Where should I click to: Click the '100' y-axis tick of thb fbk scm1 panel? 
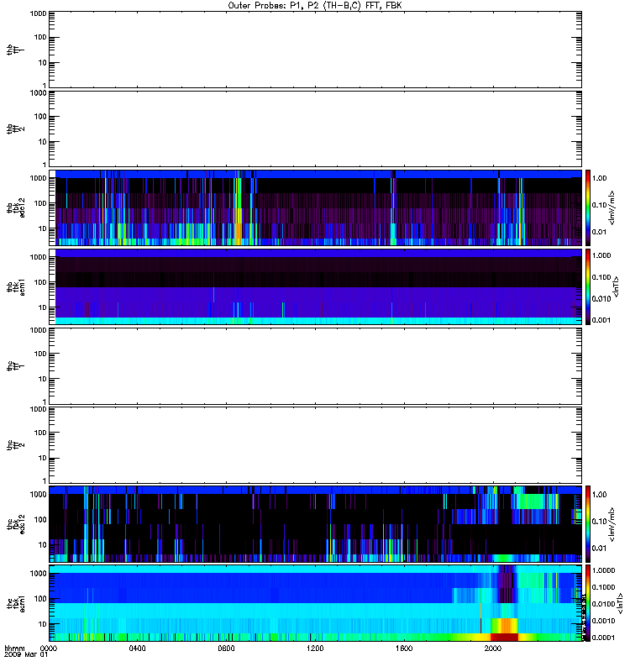40,282
